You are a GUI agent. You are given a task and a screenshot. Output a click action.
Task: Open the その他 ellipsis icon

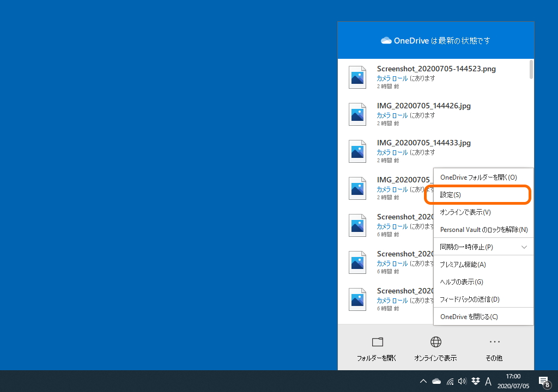[494, 342]
